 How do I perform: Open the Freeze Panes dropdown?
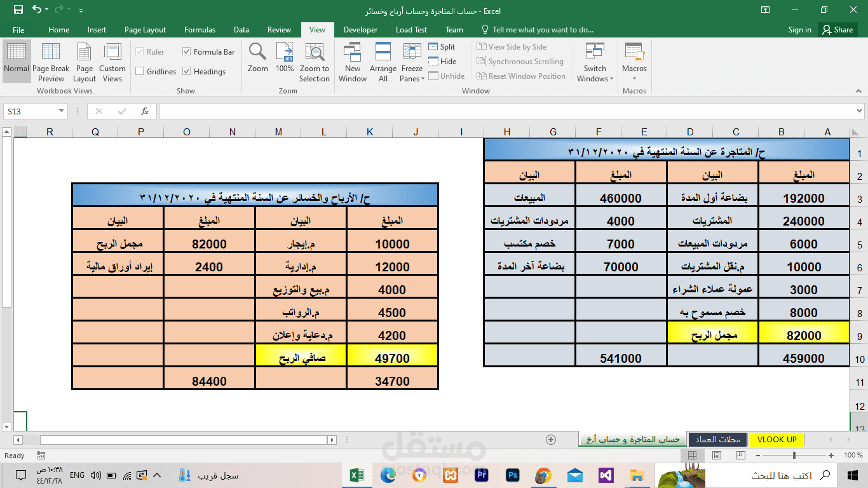coord(412,62)
